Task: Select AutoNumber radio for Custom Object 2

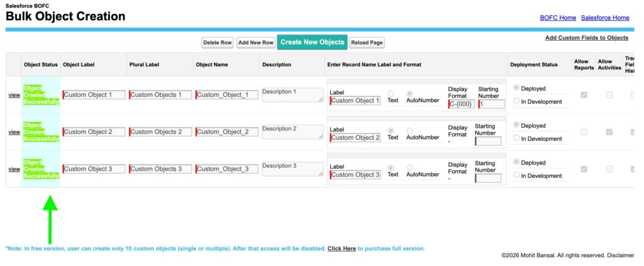Action: (x=409, y=131)
